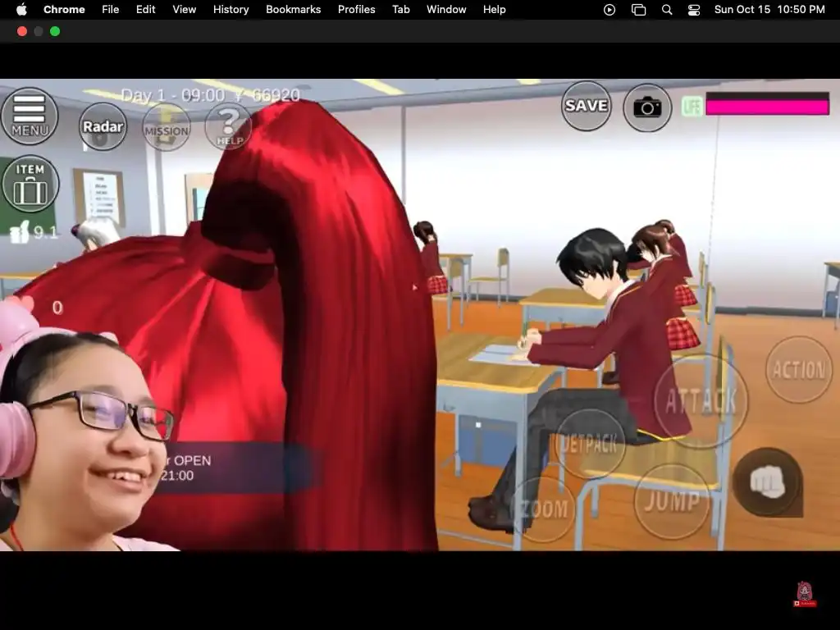Open the game MENU button
The image size is (840, 630).
point(29,116)
